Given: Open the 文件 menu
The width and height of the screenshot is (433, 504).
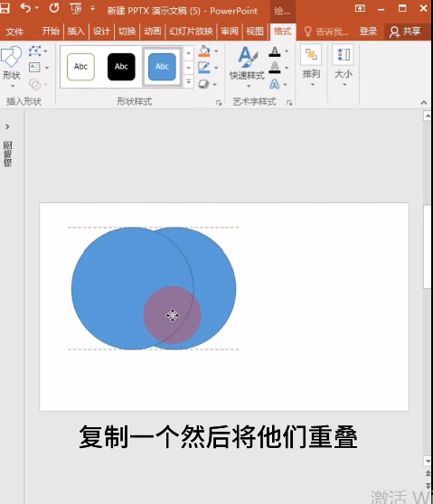Looking at the screenshot, I should click(x=14, y=32).
